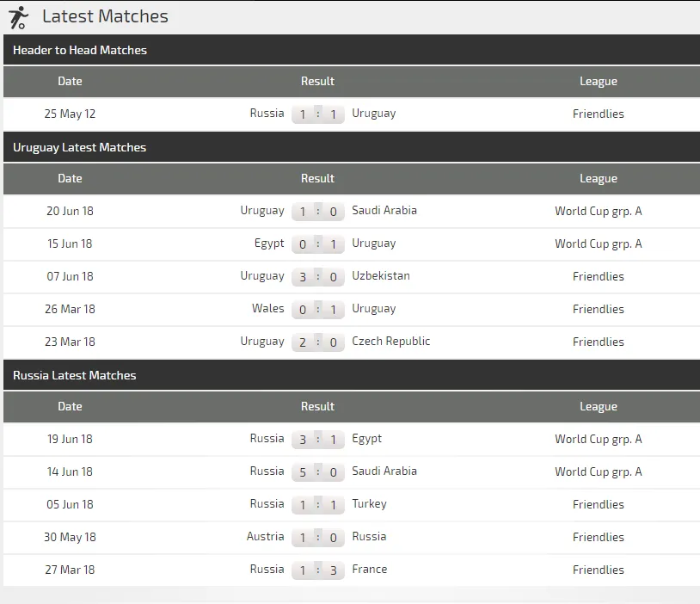Click the Russia 5:0 Saudi Arabia score box

(x=317, y=472)
